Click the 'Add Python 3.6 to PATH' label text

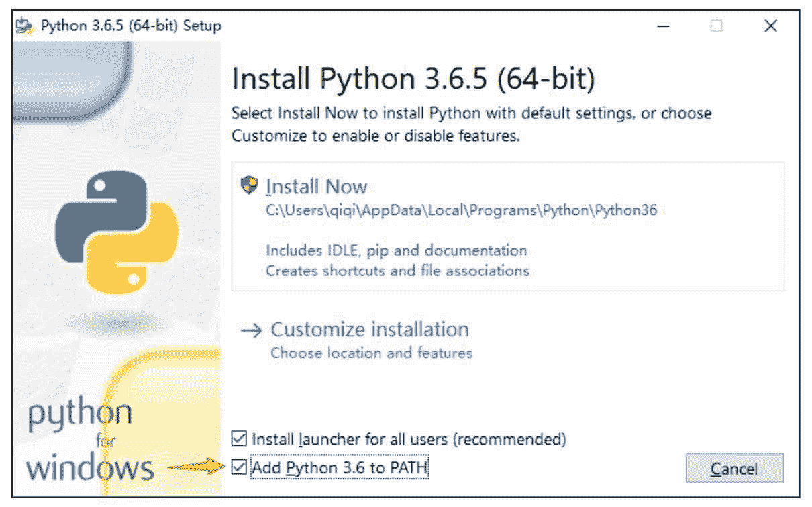click(339, 468)
